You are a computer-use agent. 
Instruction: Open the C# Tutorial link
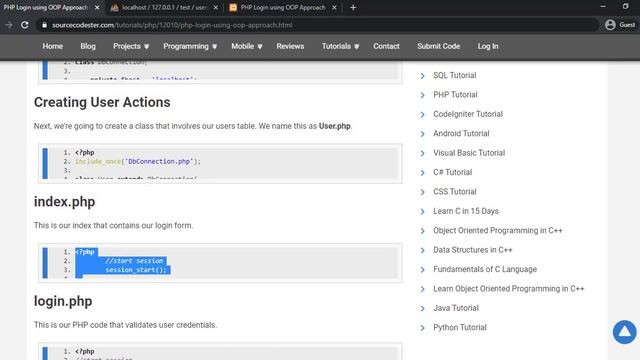pos(453,172)
